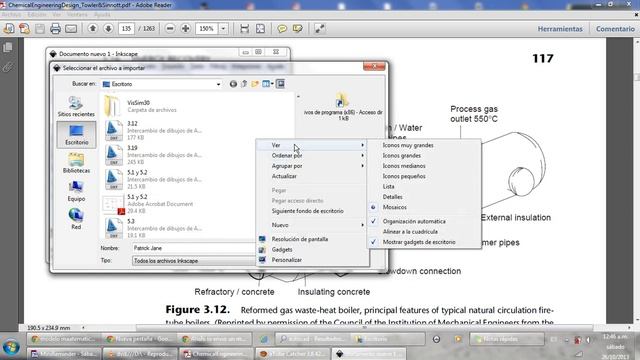Go to next page with down arrow
This screenshot has height=360, width=640.
108,29
